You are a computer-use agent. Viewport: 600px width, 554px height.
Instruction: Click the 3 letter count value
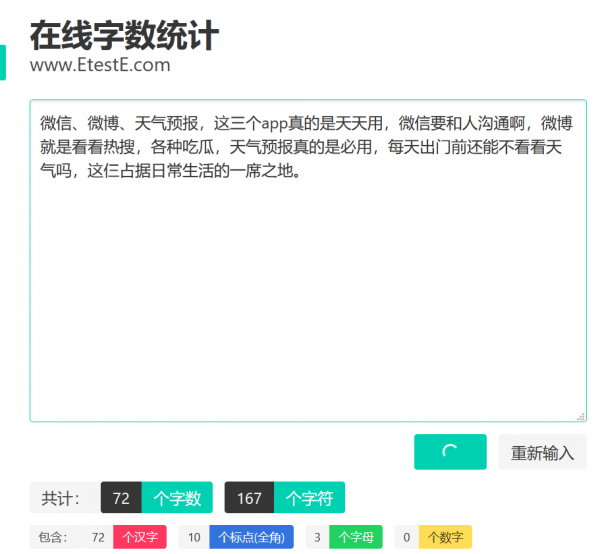317,537
